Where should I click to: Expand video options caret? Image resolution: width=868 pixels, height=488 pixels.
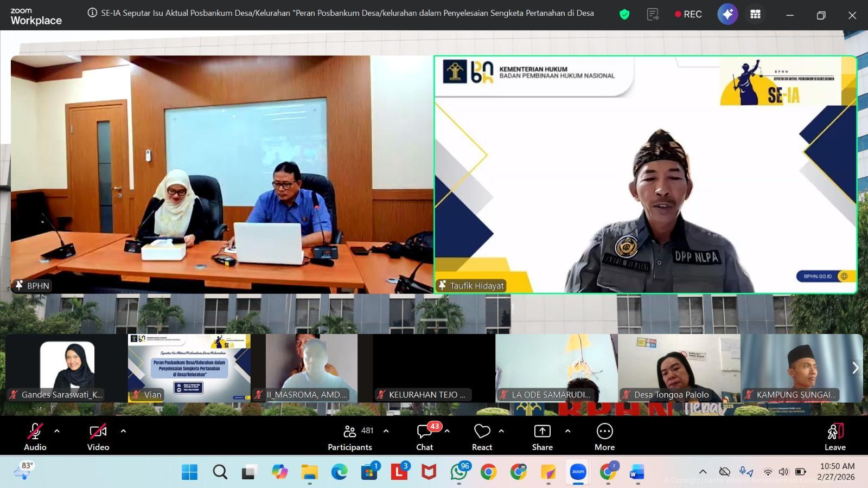coord(123,431)
